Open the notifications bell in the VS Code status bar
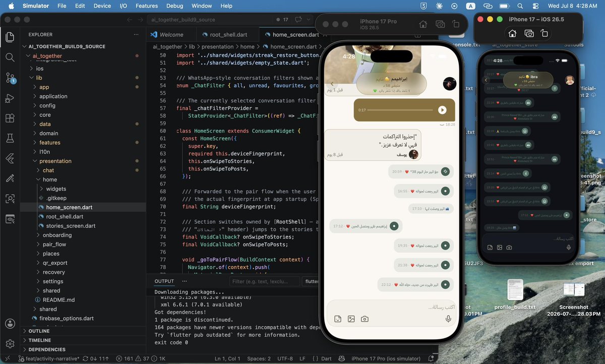The image size is (605, 364). coord(431,358)
